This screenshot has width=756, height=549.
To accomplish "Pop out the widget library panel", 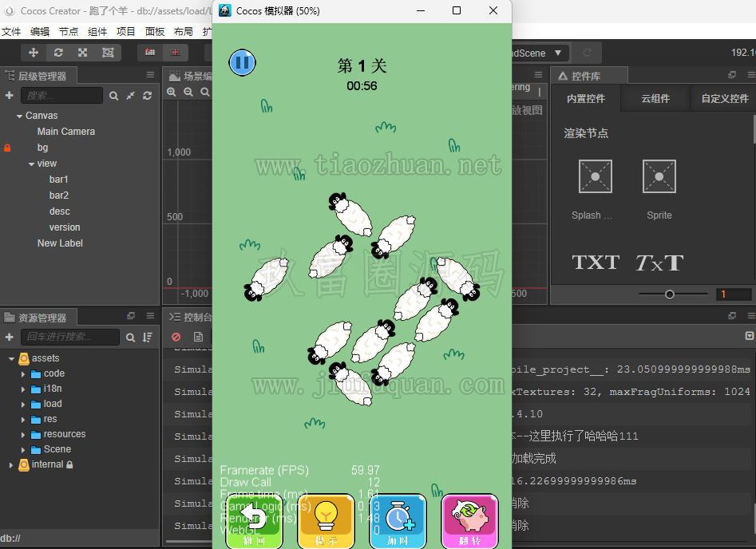I will tap(732, 75).
